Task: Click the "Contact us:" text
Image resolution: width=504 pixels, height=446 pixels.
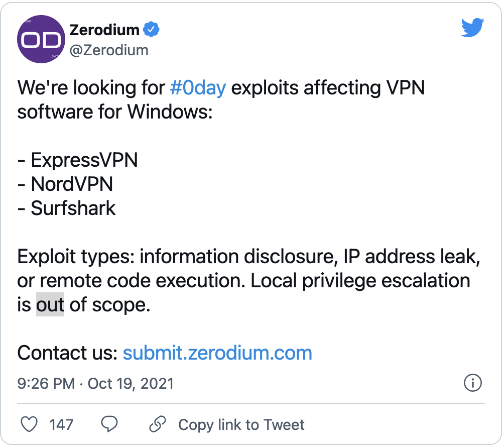Action: (67, 353)
